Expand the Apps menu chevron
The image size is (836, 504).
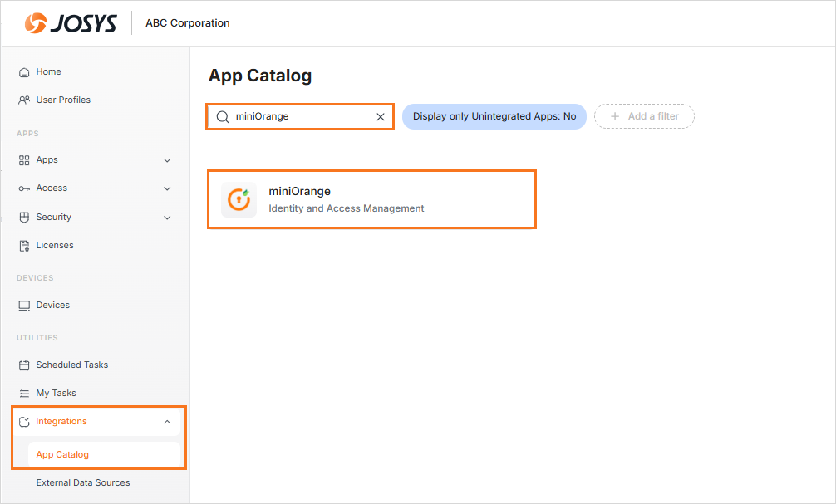tap(167, 160)
